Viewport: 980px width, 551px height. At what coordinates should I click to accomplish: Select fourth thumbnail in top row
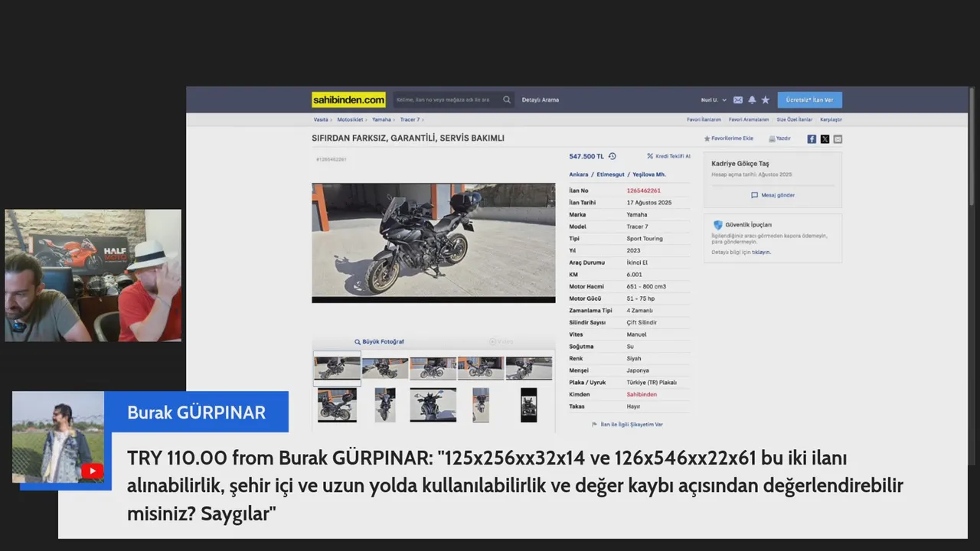(481, 368)
